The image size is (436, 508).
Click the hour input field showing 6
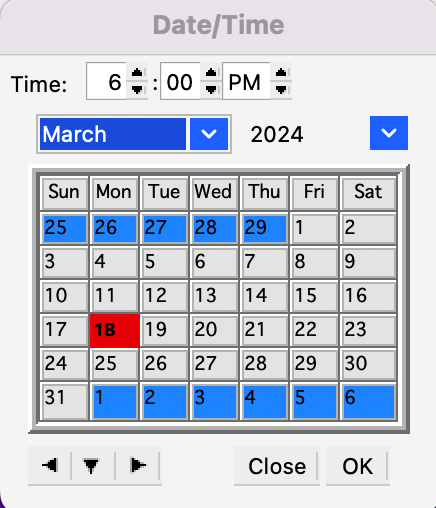coord(106,81)
